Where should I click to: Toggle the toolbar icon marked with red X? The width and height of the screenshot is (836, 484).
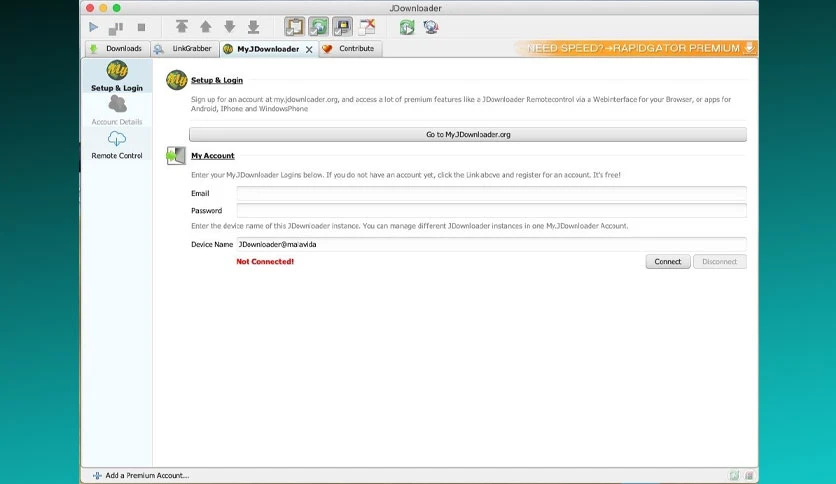coord(367,27)
